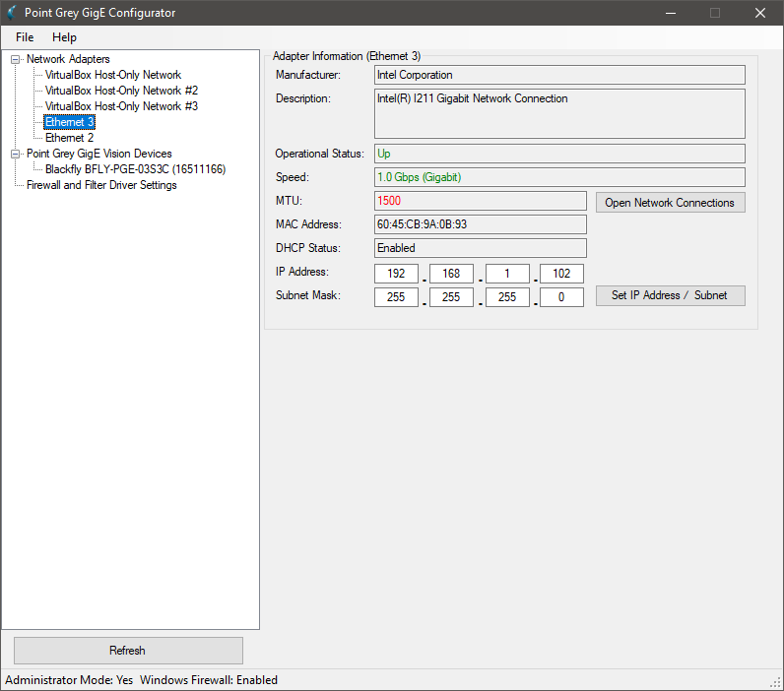This screenshot has width=784, height=691.
Task: Click the first IP Address octet 192
Action: pos(396,274)
